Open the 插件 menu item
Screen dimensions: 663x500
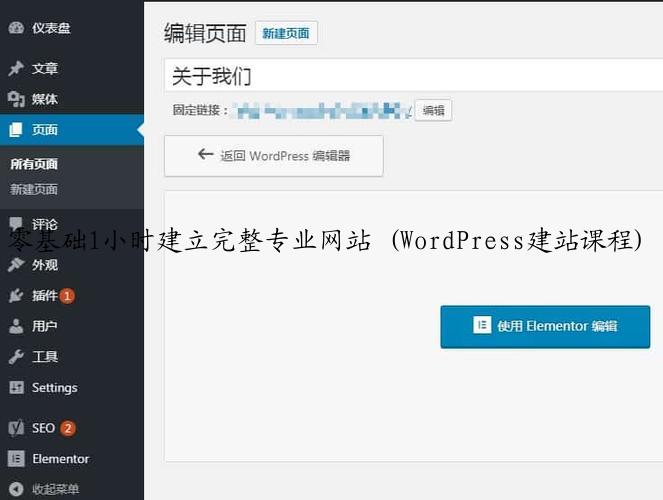coord(72,295)
